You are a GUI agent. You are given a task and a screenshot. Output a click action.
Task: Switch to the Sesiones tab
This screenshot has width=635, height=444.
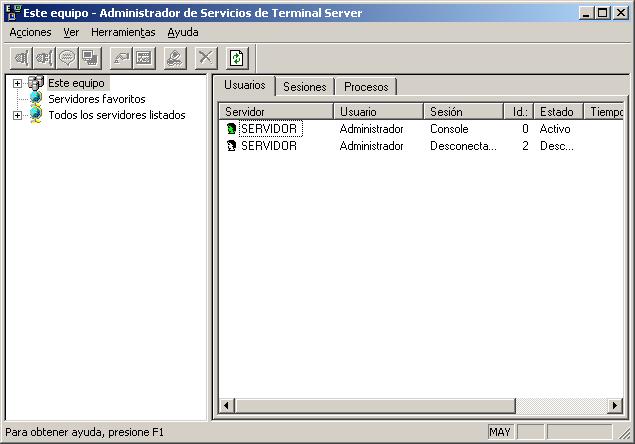(x=304, y=87)
